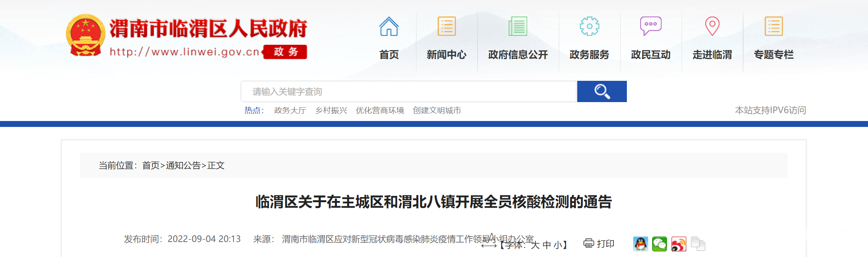The image size is (868, 257).
Task: Click 首页 in the breadcrumb path
Action: pos(151,165)
